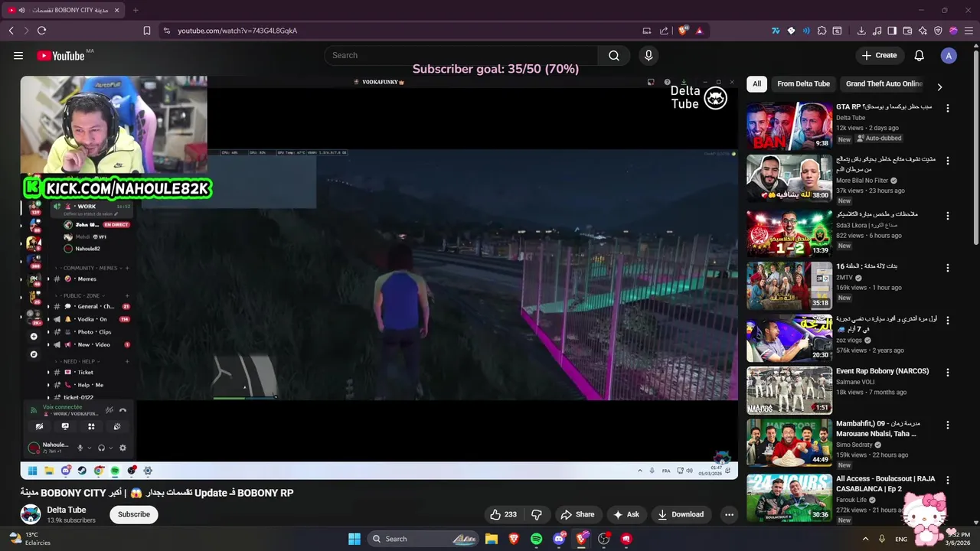Open a new browser tab
Screen dimensions: 980x551
tap(136, 10)
